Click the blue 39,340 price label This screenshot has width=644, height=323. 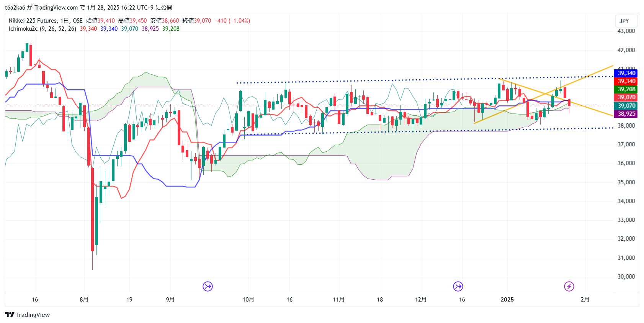point(626,73)
